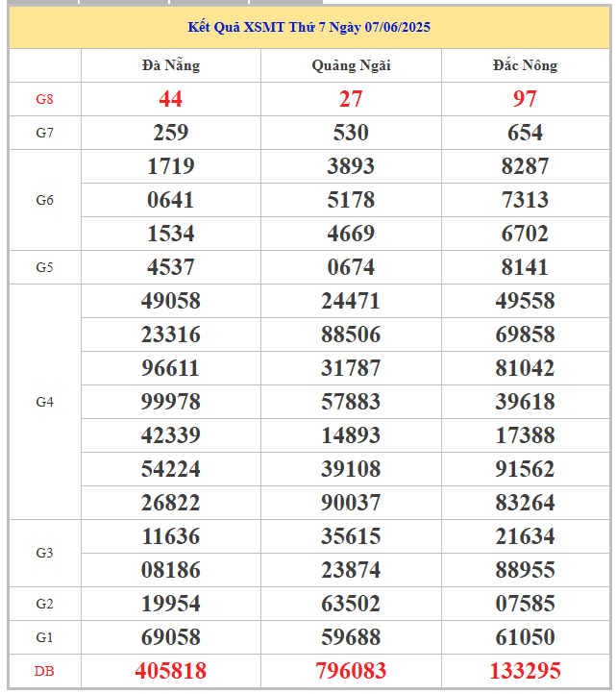The height and width of the screenshot is (694, 616).
Task: Click G3 number 35615
Action: tap(351, 536)
